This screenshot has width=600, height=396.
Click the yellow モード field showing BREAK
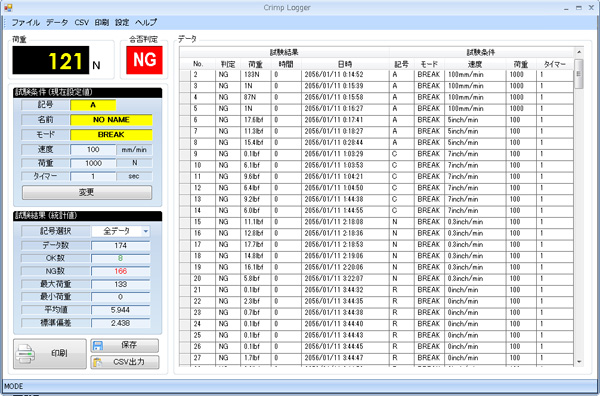111,135
